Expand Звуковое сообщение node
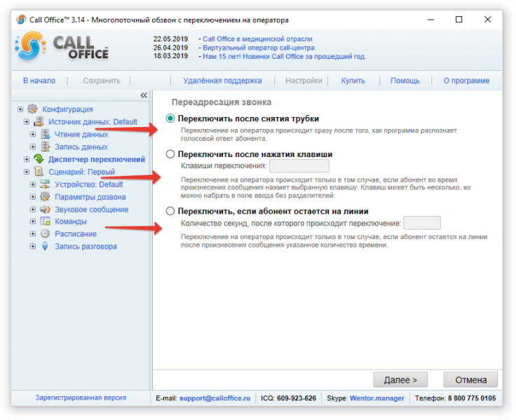 tap(33, 210)
